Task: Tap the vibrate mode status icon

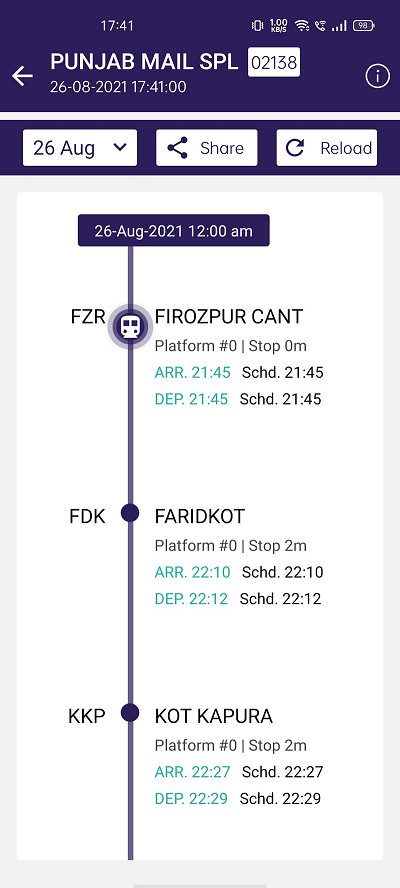Action: [257, 25]
